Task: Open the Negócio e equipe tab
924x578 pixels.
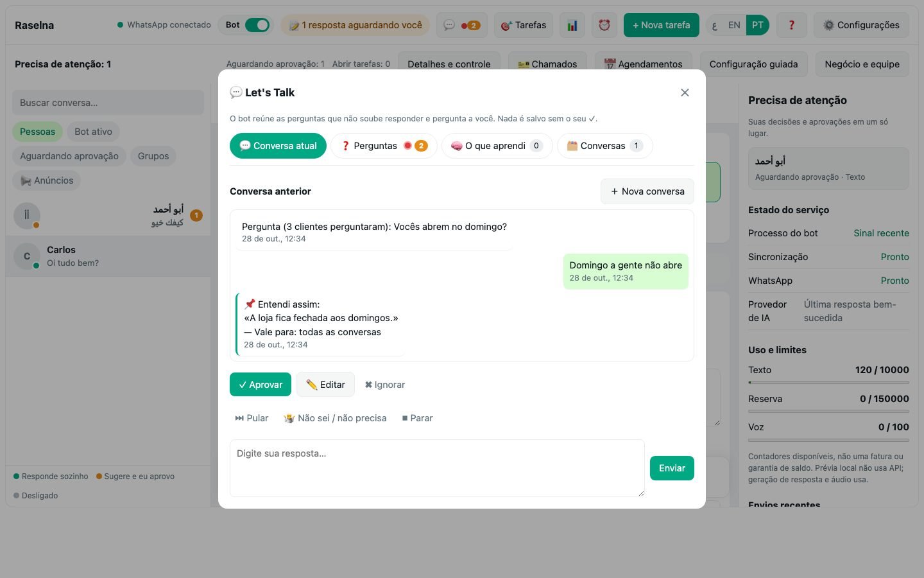Action: click(862, 64)
